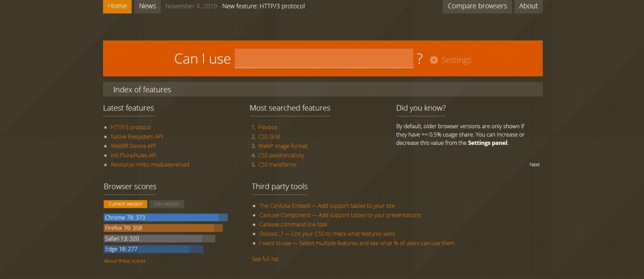Open the Caniuse command line tool link

pos(293,224)
